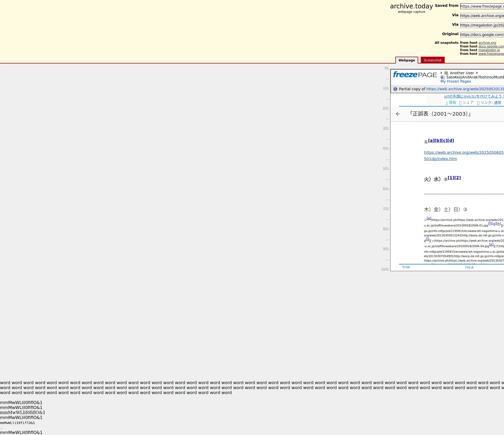Expand the arrow after Another User
This screenshot has height=435, width=504.
pos(477,73)
